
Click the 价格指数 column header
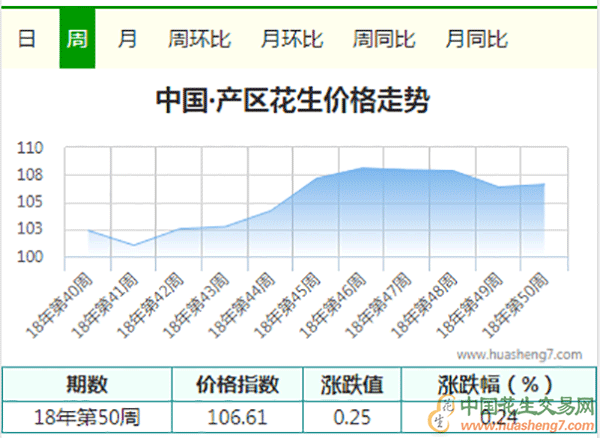[239, 384]
